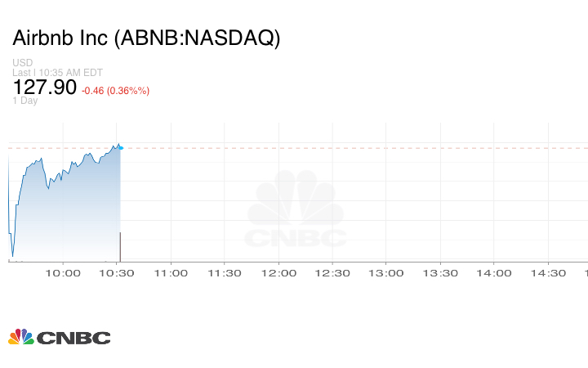Click the 11:00 time axis label

click(x=171, y=273)
